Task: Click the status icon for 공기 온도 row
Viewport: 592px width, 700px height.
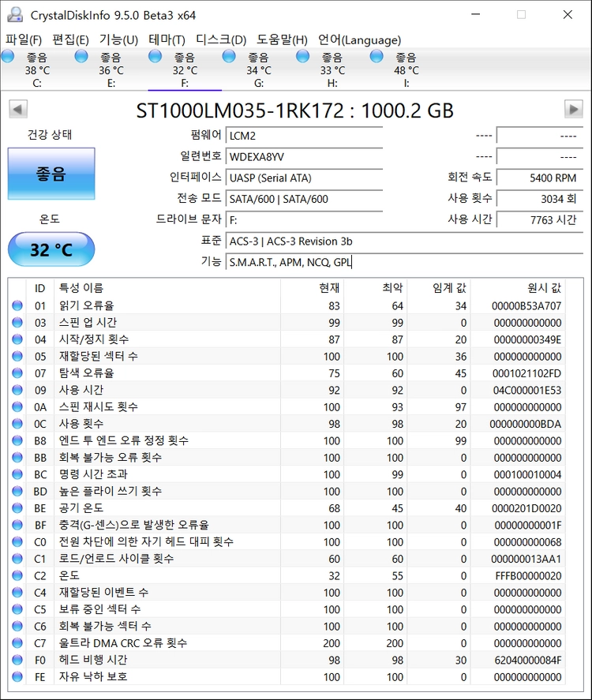Action: pyautogui.click(x=17, y=508)
